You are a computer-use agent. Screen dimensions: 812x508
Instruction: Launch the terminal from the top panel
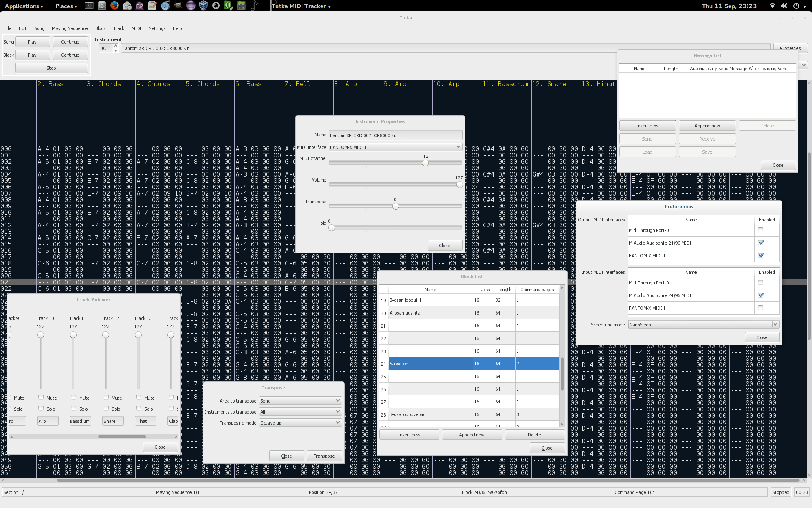(89, 6)
